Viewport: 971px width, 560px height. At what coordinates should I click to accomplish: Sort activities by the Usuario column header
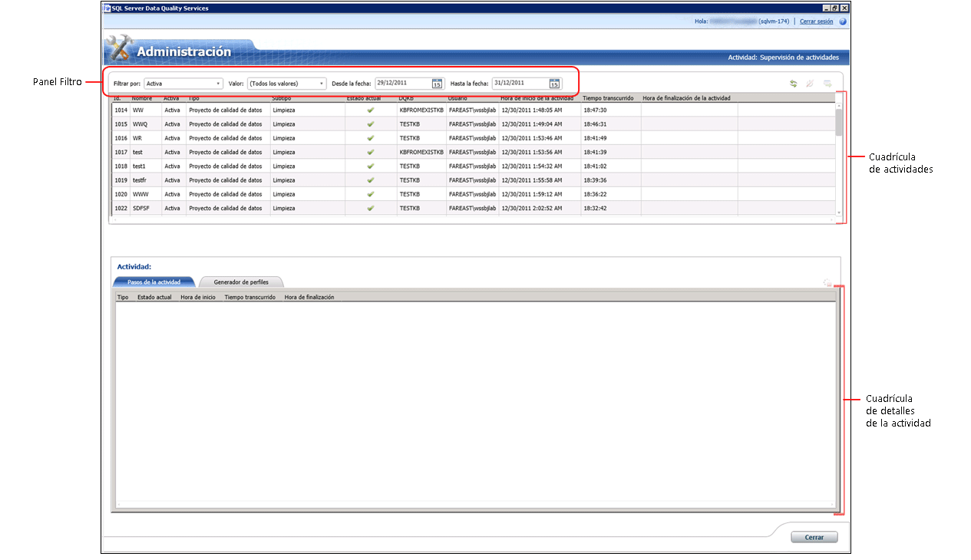457,98
